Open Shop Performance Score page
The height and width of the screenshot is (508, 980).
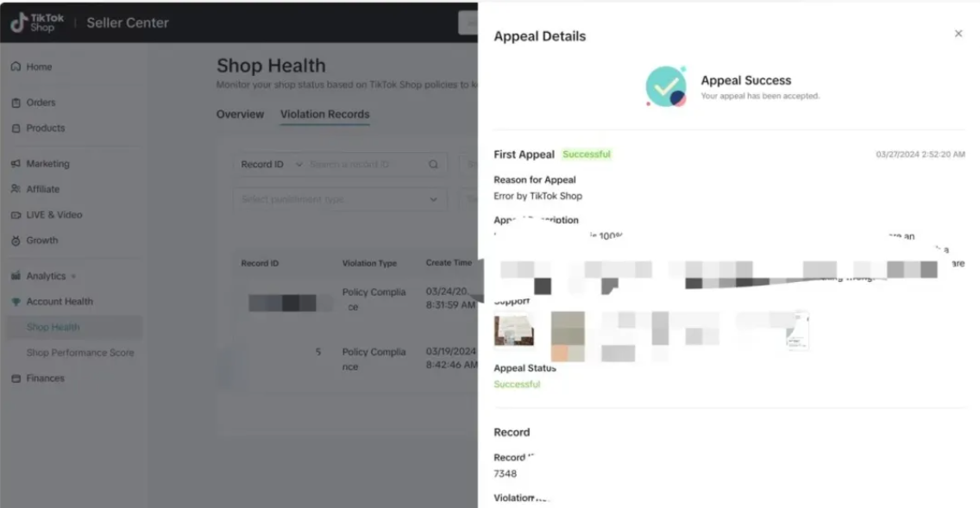pos(80,353)
